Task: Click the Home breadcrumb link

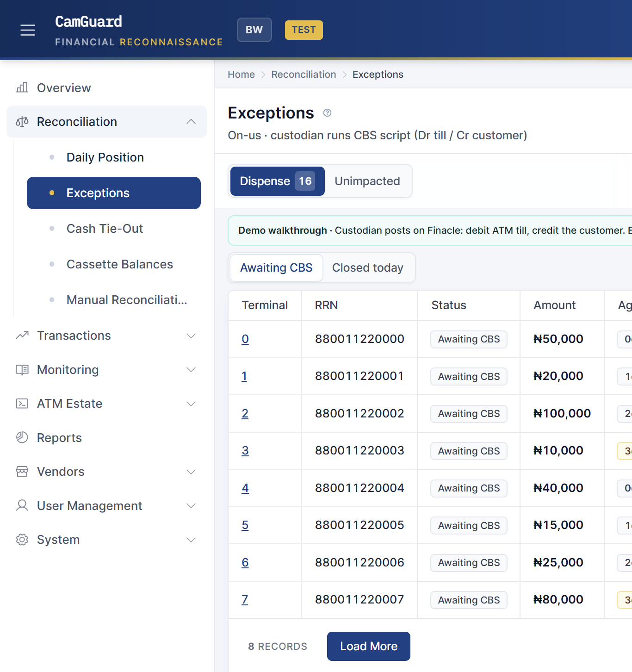Action: (241, 75)
